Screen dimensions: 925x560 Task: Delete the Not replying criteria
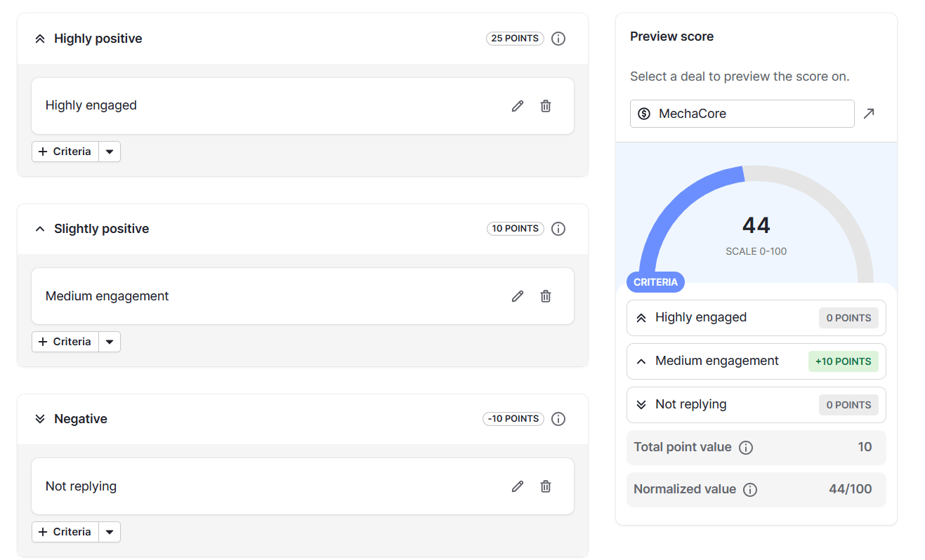(546, 486)
